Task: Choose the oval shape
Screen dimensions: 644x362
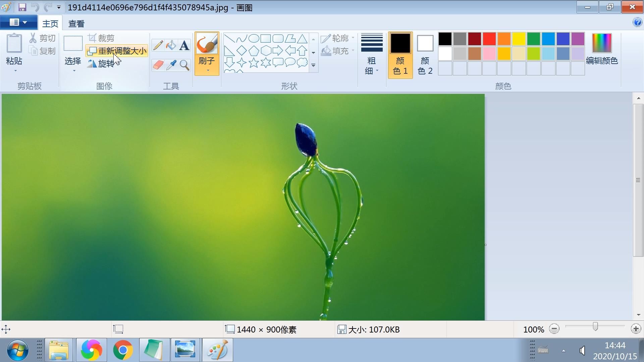Action: pyautogui.click(x=254, y=39)
